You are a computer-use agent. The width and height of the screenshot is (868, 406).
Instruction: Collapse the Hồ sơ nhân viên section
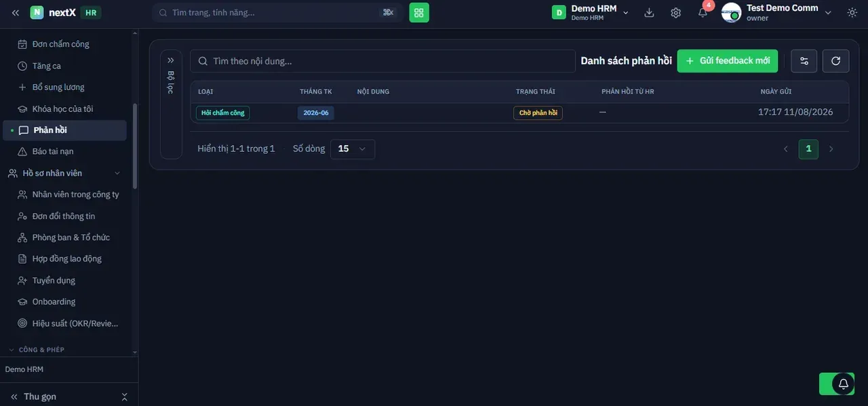point(117,174)
